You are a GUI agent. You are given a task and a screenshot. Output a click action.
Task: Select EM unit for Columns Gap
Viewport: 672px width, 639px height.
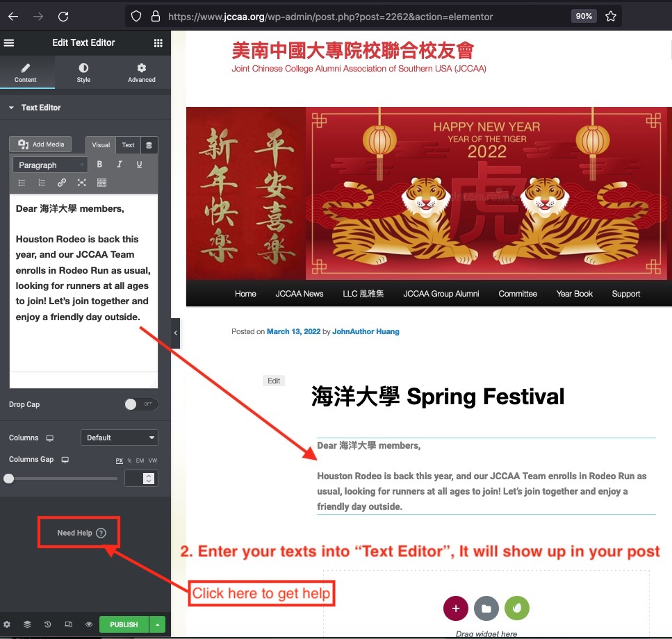(x=140, y=460)
